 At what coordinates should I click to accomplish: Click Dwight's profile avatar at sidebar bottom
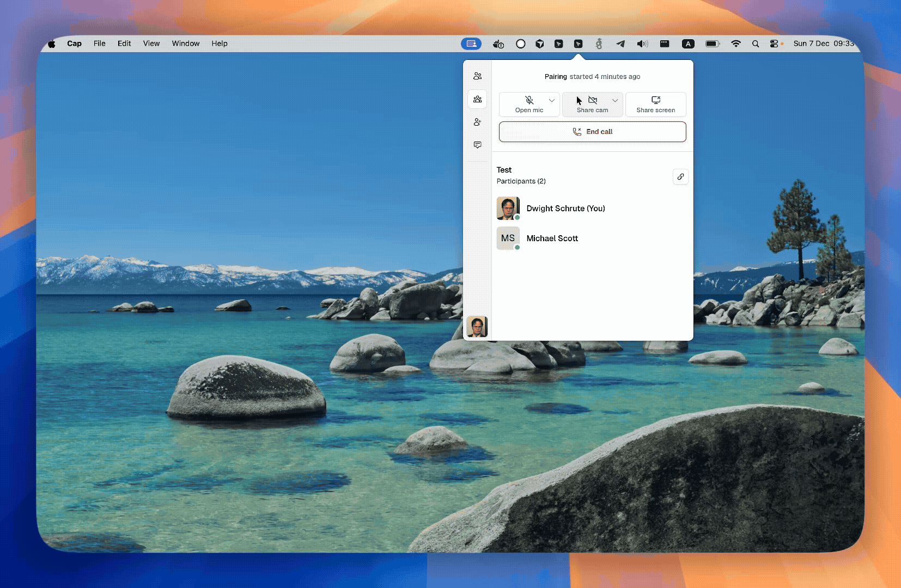(477, 327)
